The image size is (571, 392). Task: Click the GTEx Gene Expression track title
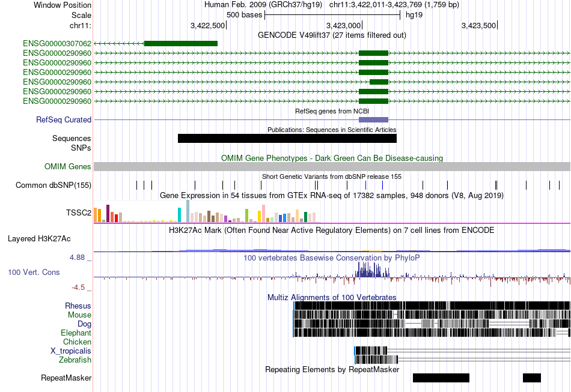click(x=332, y=196)
